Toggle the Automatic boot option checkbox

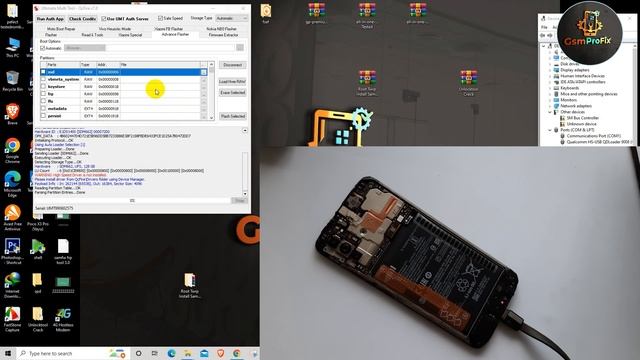click(x=42, y=48)
